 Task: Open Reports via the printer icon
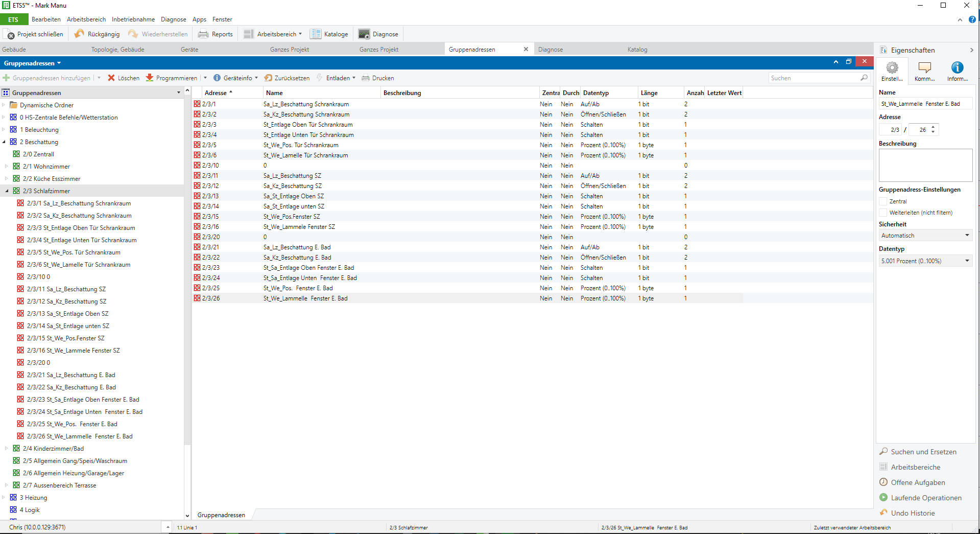(203, 34)
